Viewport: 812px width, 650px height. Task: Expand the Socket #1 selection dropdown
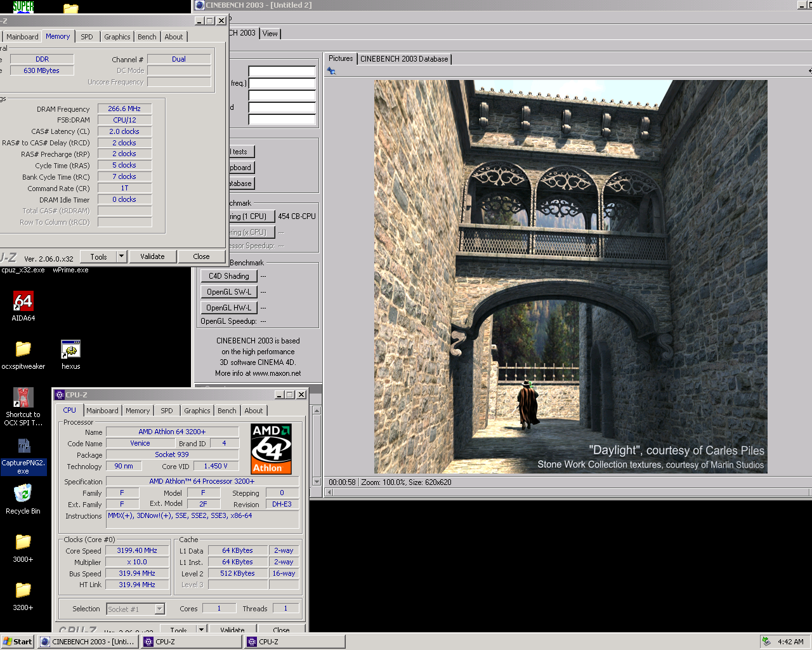tap(160, 609)
